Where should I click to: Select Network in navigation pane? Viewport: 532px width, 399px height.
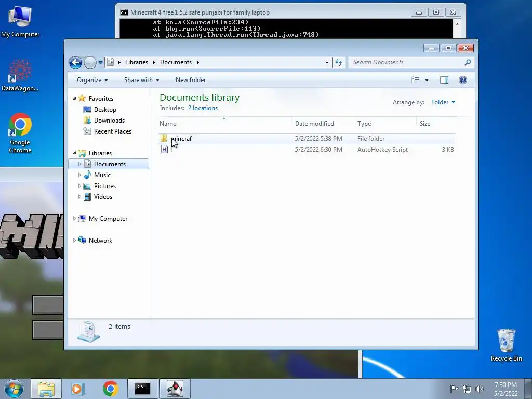tap(100, 241)
